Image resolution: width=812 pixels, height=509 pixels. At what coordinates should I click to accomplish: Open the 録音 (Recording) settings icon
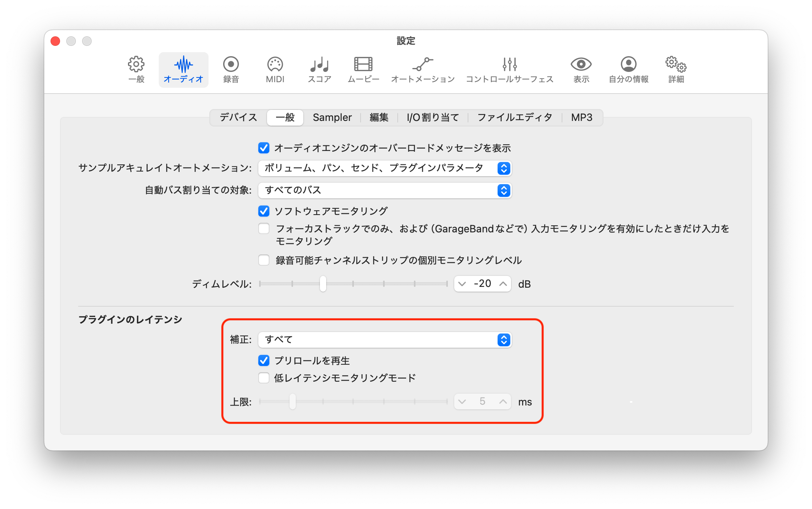click(231, 69)
